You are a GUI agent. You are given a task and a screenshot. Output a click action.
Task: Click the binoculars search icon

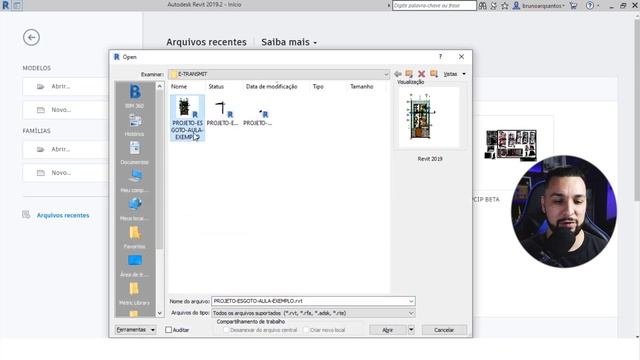[x=482, y=6]
